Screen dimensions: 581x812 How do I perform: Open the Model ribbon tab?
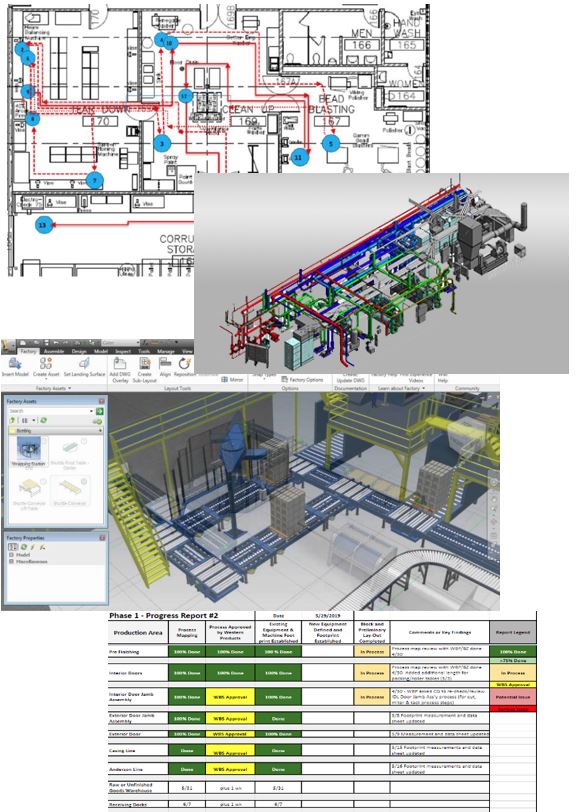coord(101,351)
